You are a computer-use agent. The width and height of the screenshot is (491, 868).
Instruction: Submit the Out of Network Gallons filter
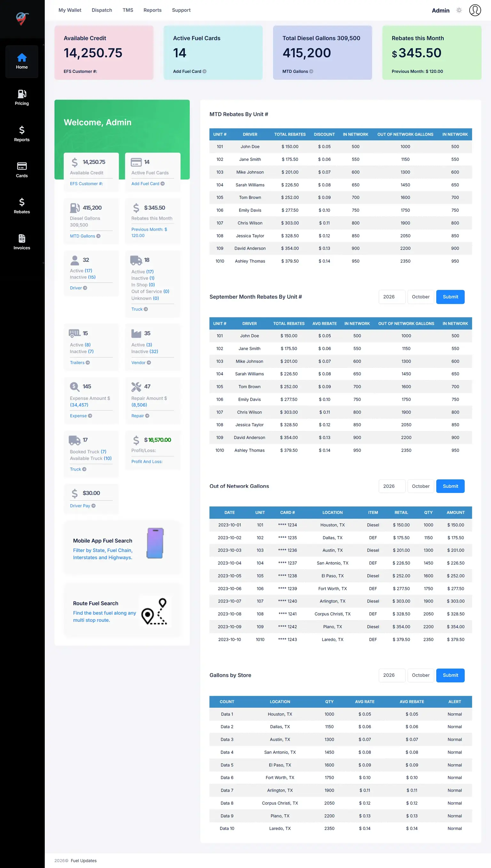coord(450,486)
